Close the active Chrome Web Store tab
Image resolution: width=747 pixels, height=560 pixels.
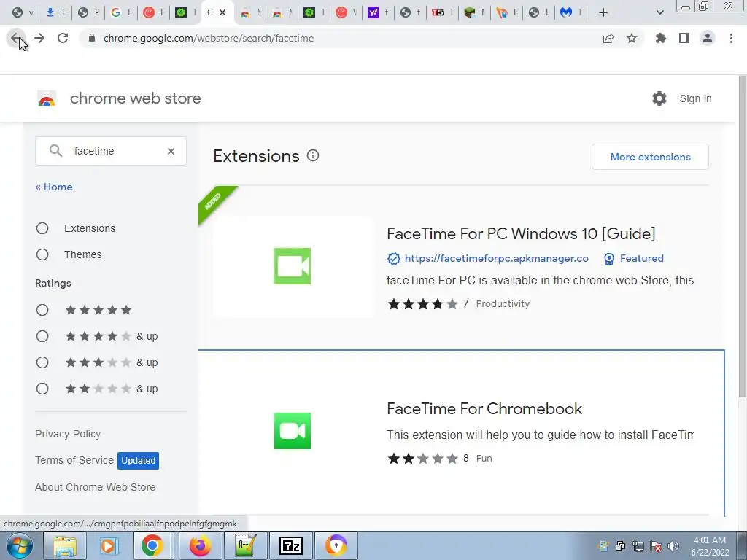[222, 12]
